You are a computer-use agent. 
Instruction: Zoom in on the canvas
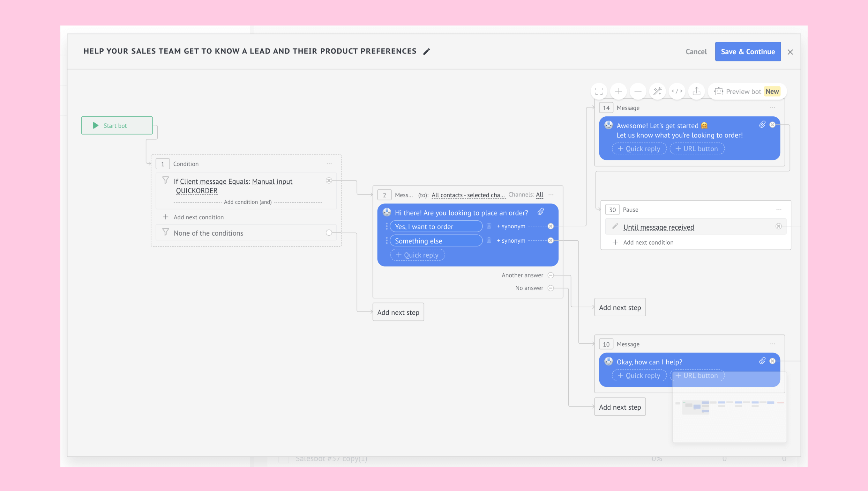pos(618,92)
